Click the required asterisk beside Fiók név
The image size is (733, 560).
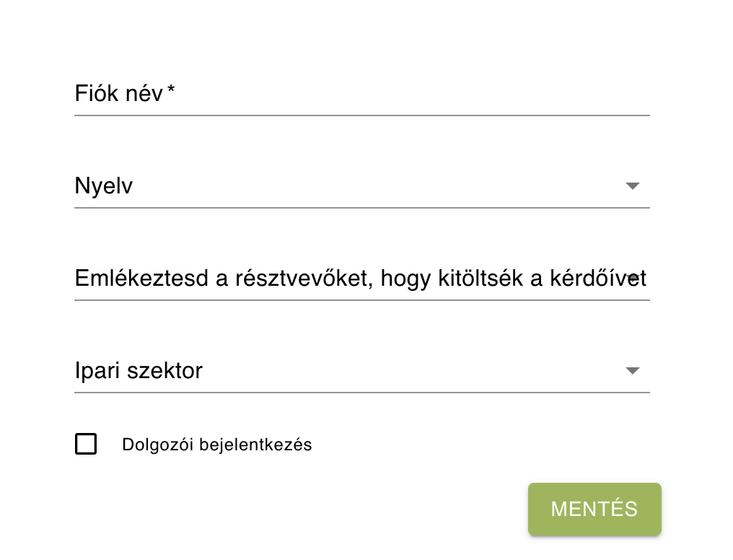pos(171,91)
